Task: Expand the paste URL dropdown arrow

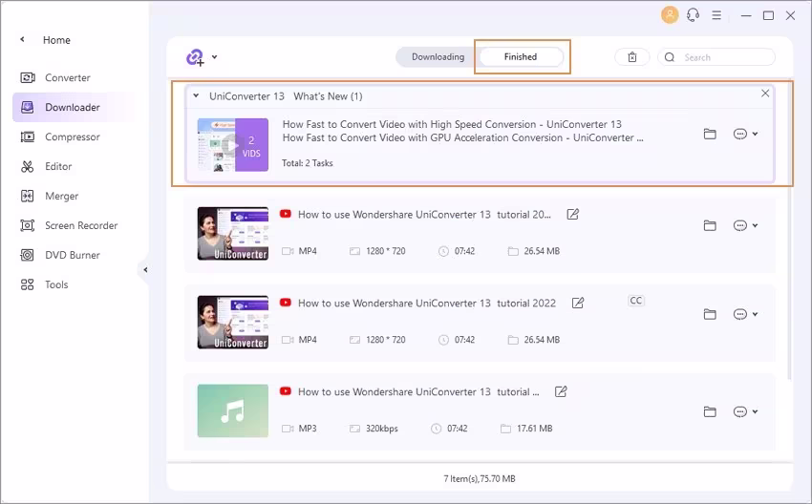Action: (x=214, y=57)
